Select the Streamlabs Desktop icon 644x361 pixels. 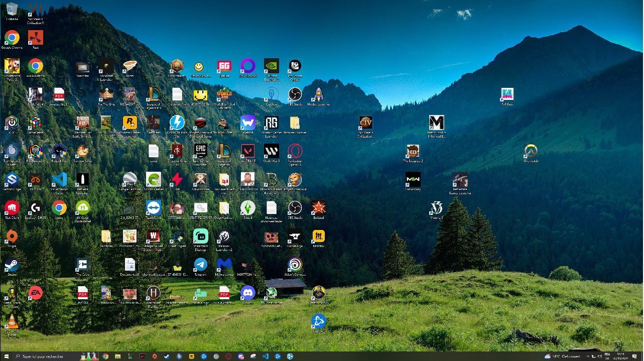tap(200, 236)
